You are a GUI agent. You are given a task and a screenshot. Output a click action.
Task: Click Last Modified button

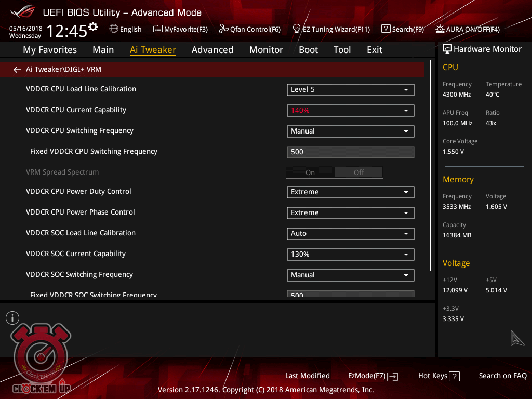click(307, 376)
